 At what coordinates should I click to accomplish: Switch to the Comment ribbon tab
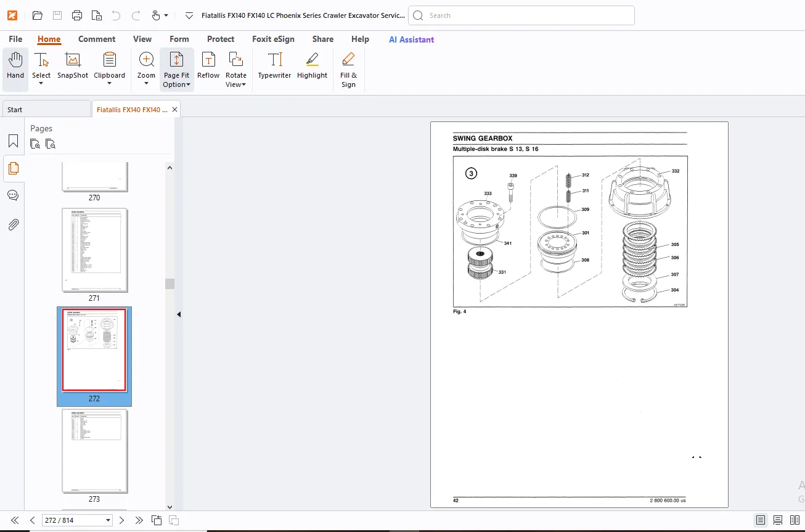(97, 39)
